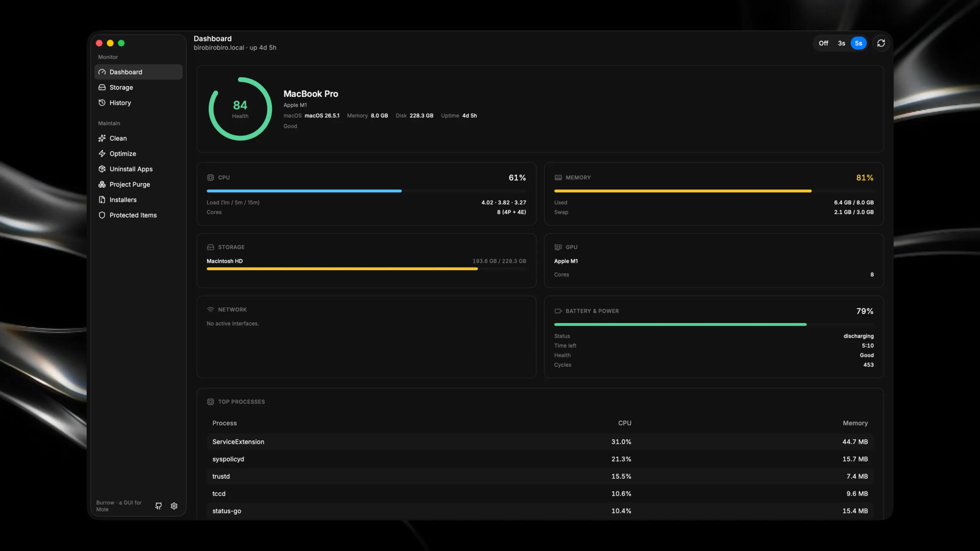The width and height of the screenshot is (980, 551).
Task: Select the 5s refresh interval
Action: pyautogui.click(x=859, y=43)
